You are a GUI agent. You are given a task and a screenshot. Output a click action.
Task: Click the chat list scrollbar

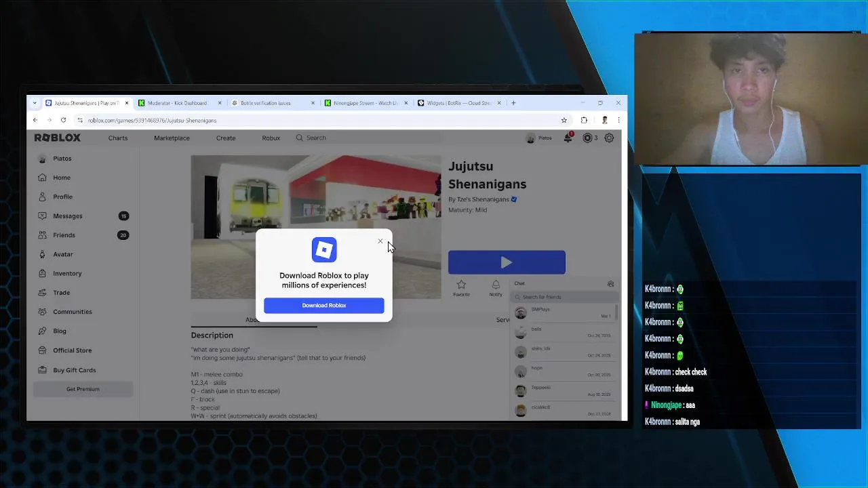[616, 312]
